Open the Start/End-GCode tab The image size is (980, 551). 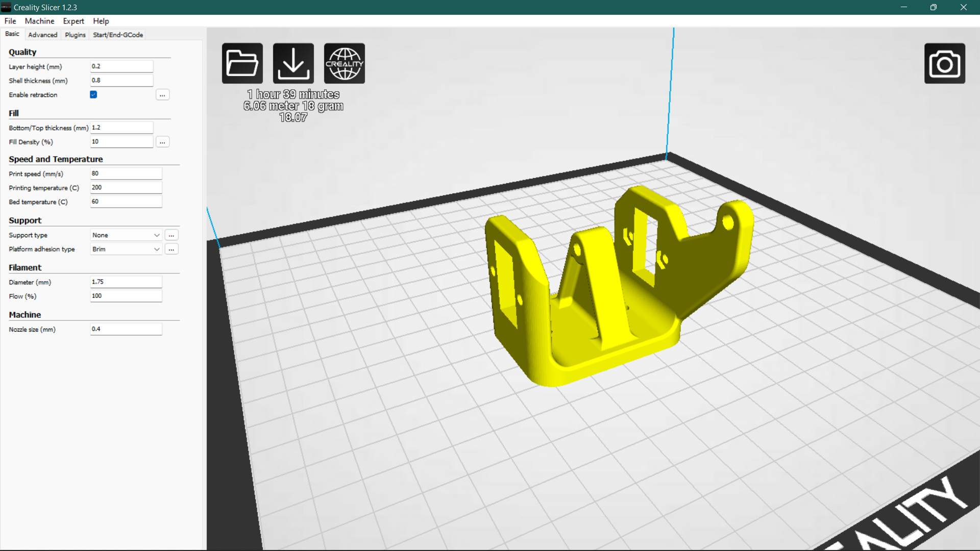coord(117,34)
